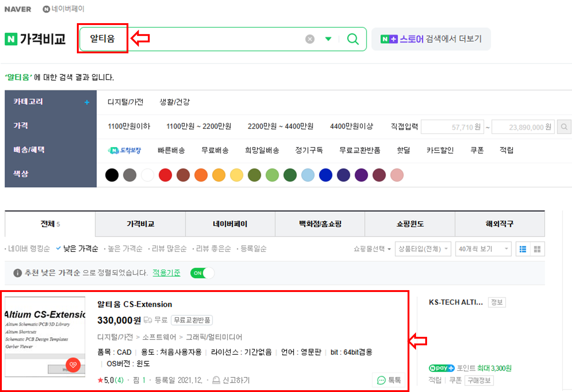
Task: Open the 쇼핑몰선택 dropdown
Action: (372, 249)
